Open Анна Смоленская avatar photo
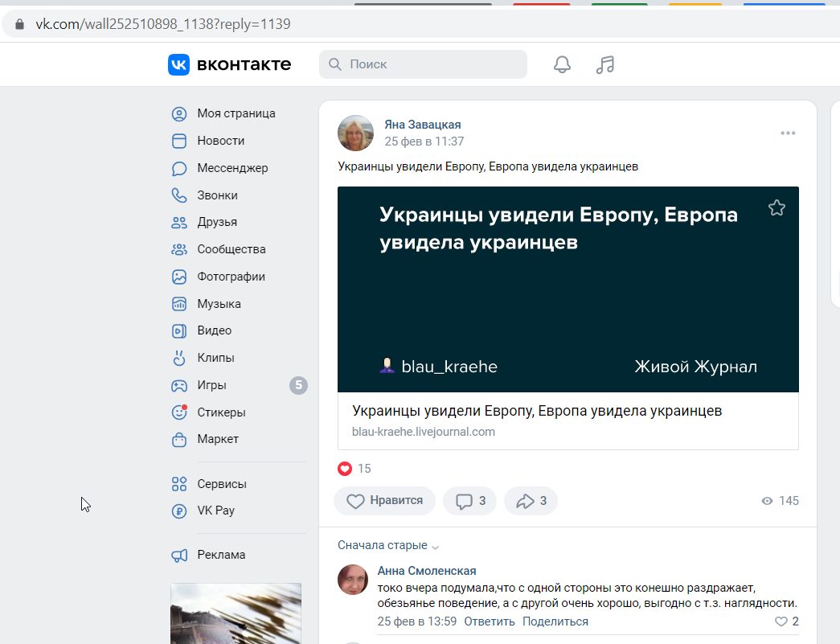This screenshot has width=840, height=644. point(353,580)
